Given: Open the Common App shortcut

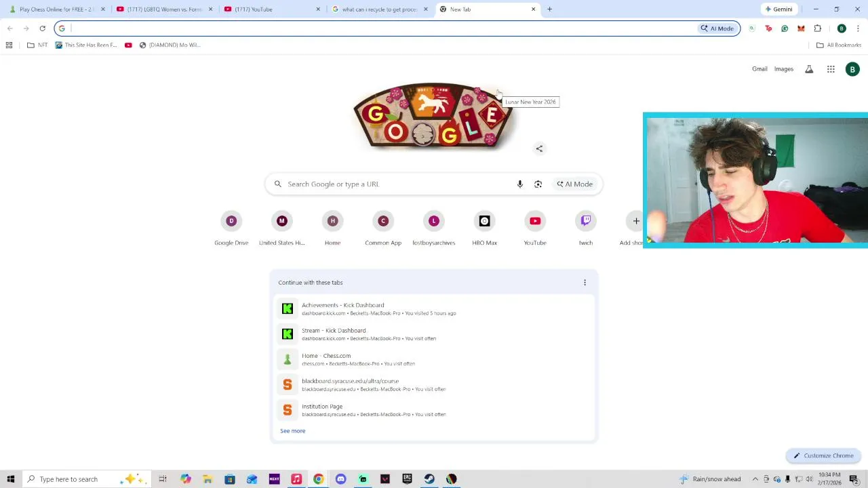Looking at the screenshot, I should point(383,229).
